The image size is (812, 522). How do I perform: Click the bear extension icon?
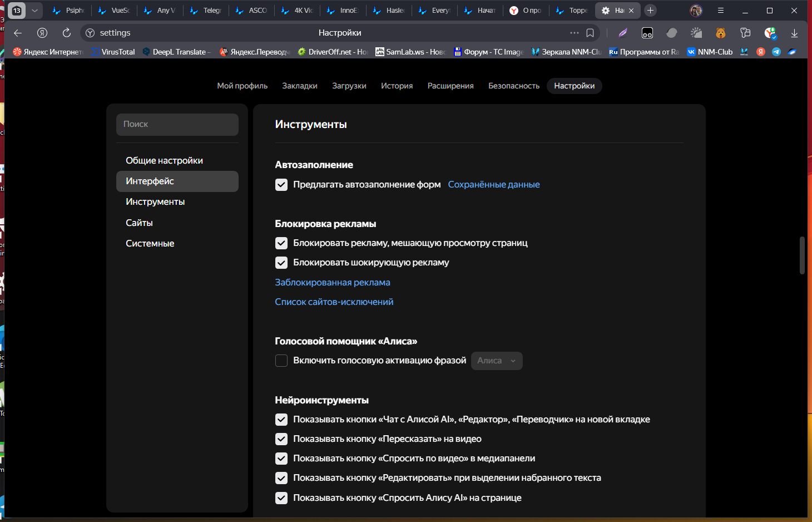click(x=721, y=33)
